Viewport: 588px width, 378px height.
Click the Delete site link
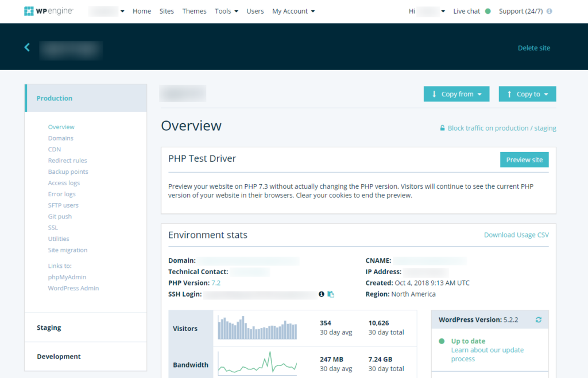pyautogui.click(x=533, y=48)
